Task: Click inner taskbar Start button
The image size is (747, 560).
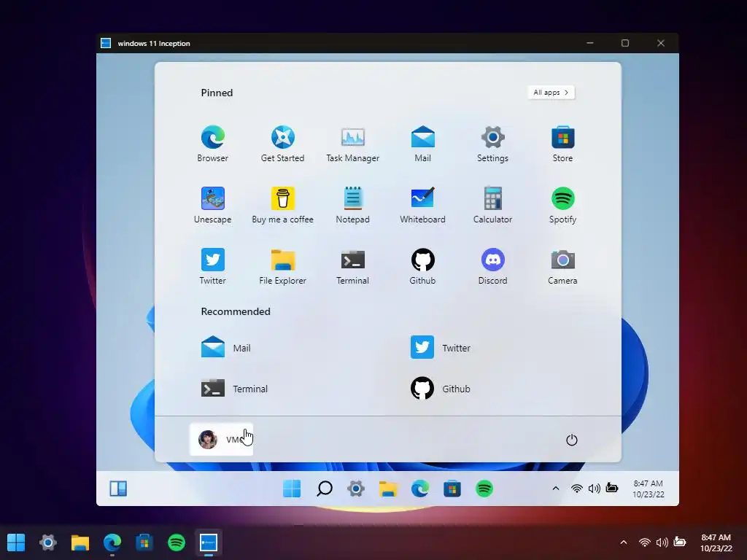Action: (x=292, y=489)
